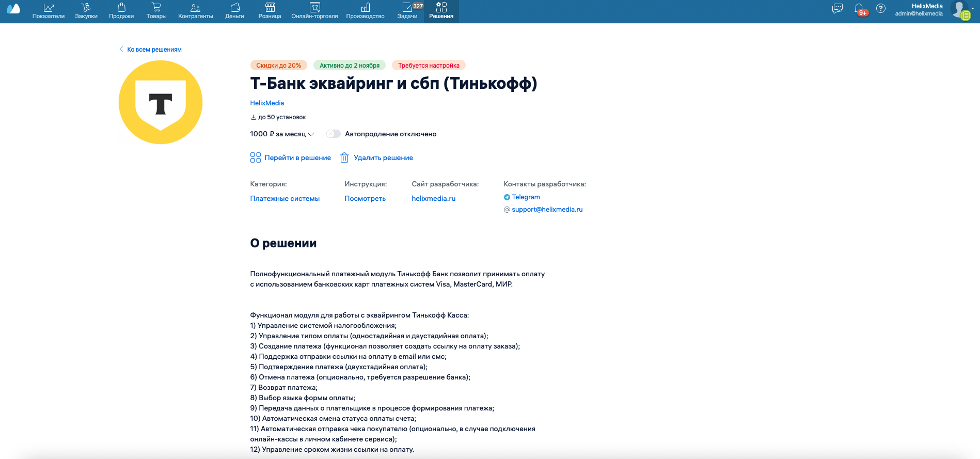
Task: Click the email @ icon
Action: tap(507, 210)
